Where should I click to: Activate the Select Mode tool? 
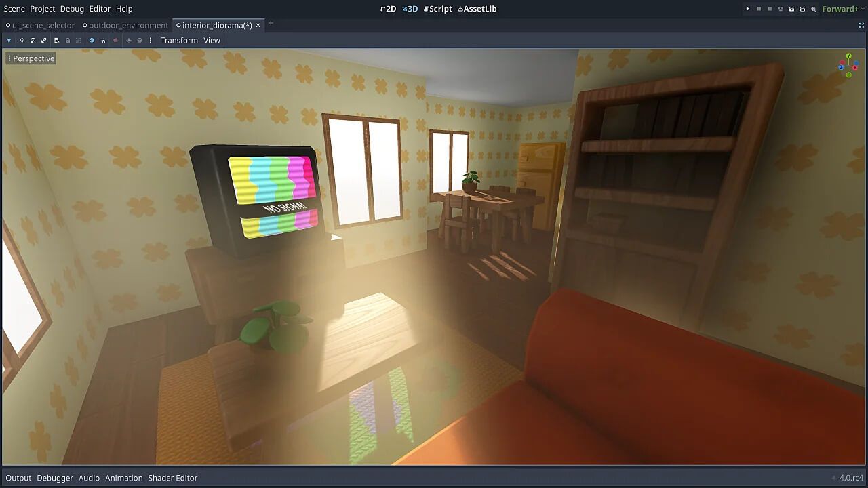pyautogui.click(x=9, y=40)
